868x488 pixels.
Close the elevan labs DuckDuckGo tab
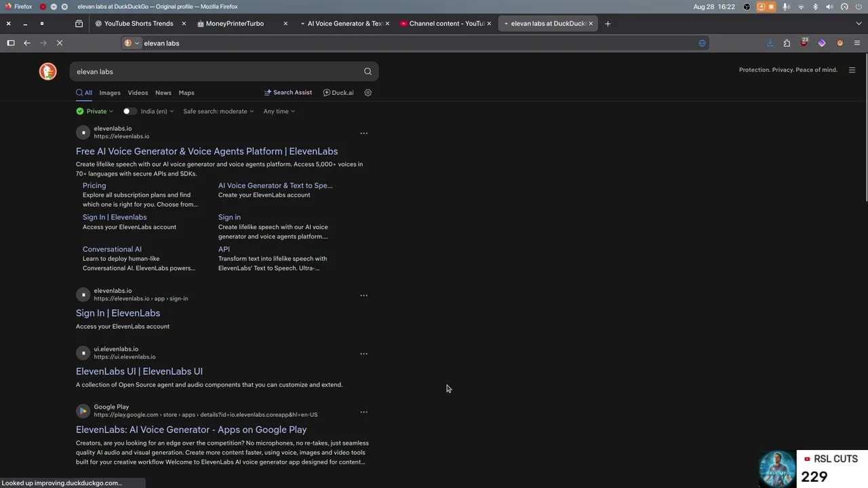coord(591,24)
